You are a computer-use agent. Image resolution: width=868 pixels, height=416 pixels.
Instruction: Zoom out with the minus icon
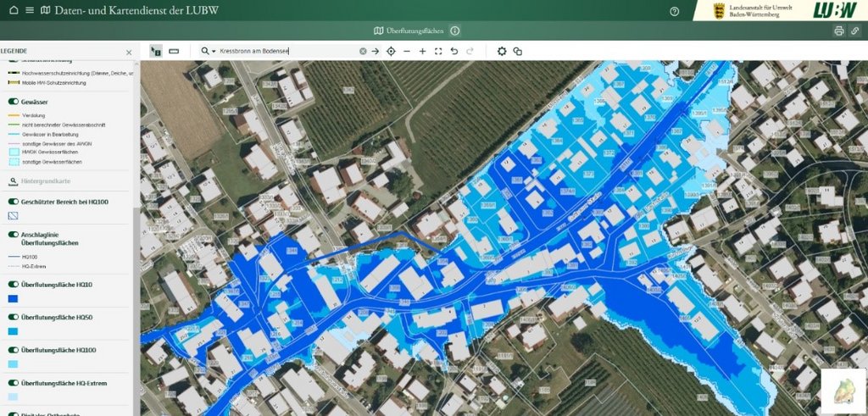point(407,52)
